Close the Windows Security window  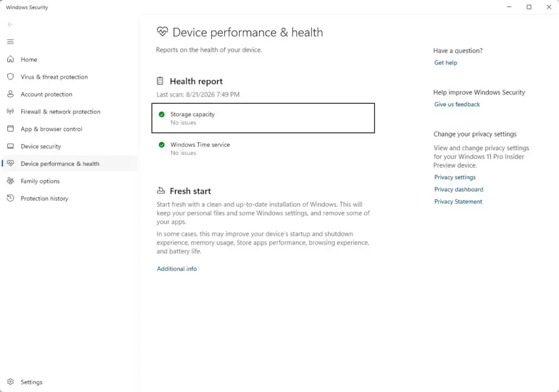[549, 7]
